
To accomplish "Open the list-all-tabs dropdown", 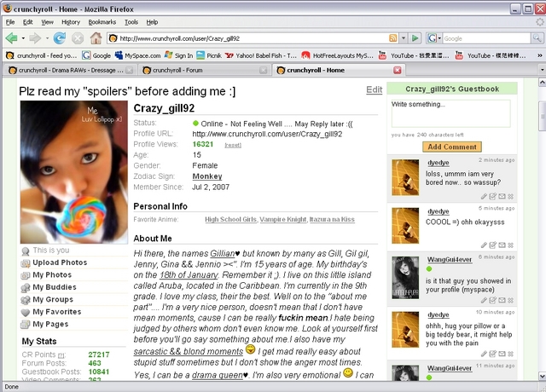I will coord(543,70).
